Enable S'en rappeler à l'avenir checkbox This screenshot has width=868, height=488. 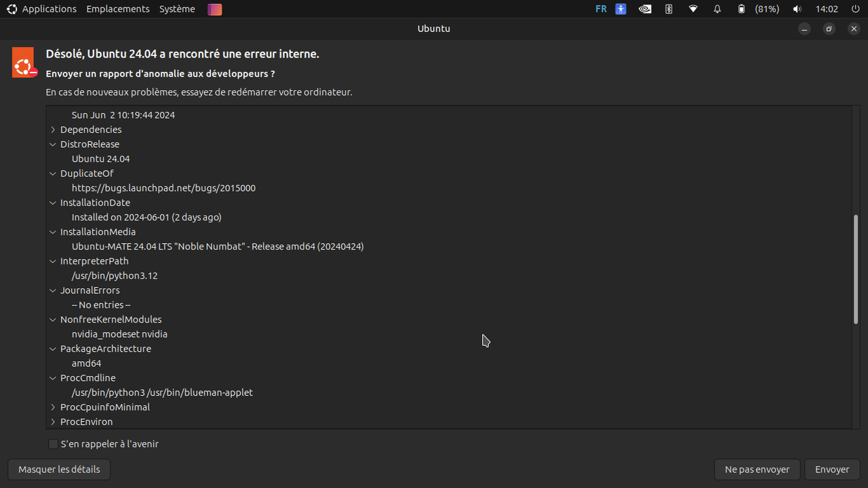pyautogui.click(x=53, y=444)
